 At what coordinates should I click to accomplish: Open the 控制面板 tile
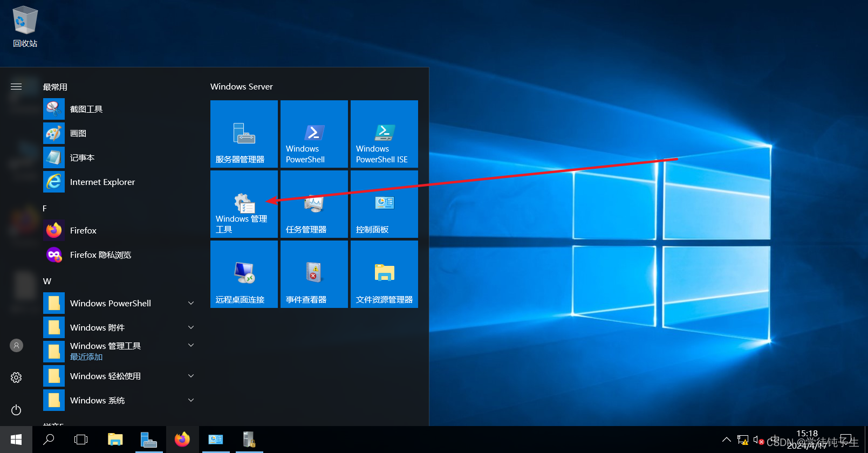384,204
